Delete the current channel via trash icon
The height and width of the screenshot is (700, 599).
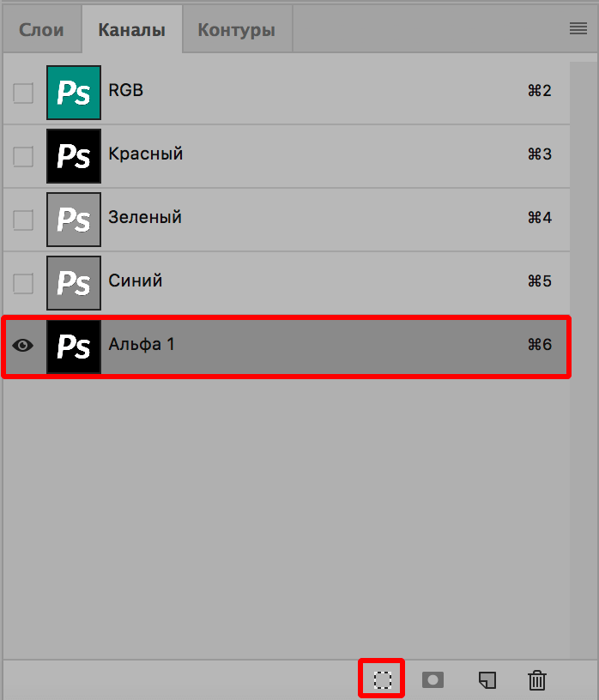537,680
